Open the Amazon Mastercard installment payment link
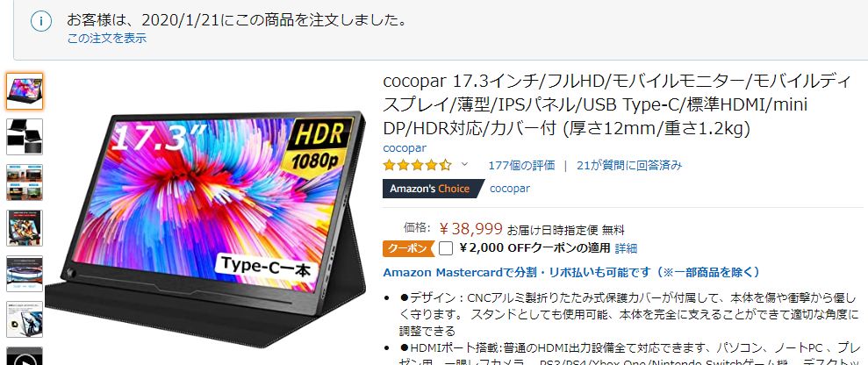The width and height of the screenshot is (868, 365). (x=571, y=273)
